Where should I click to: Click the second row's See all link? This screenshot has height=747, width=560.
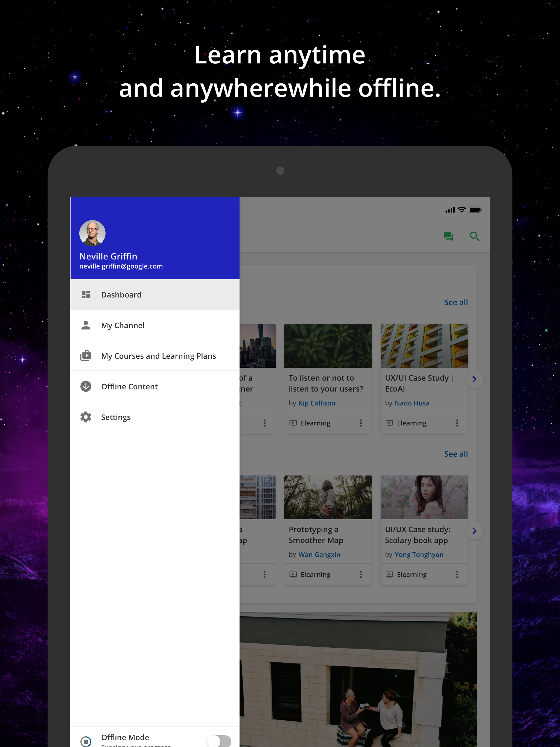(456, 454)
